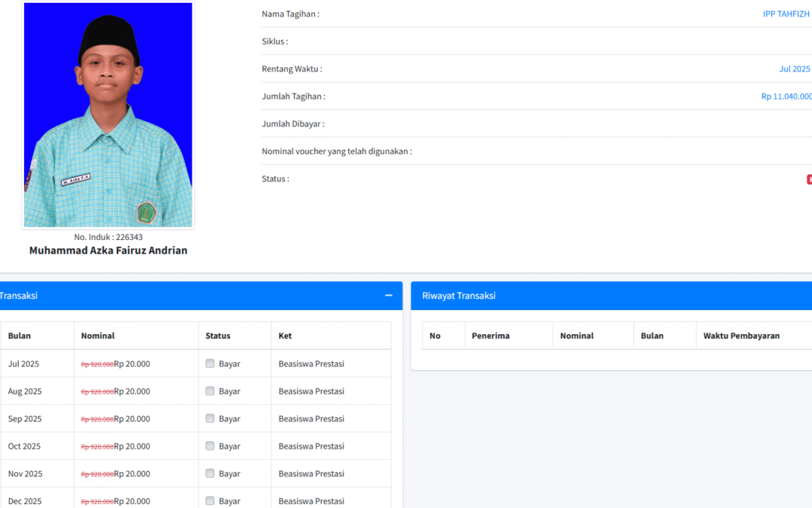Check the Bayar box in the Oct 2025 row
This screenshot has height=508, width=812.
[x=210, y=446]
